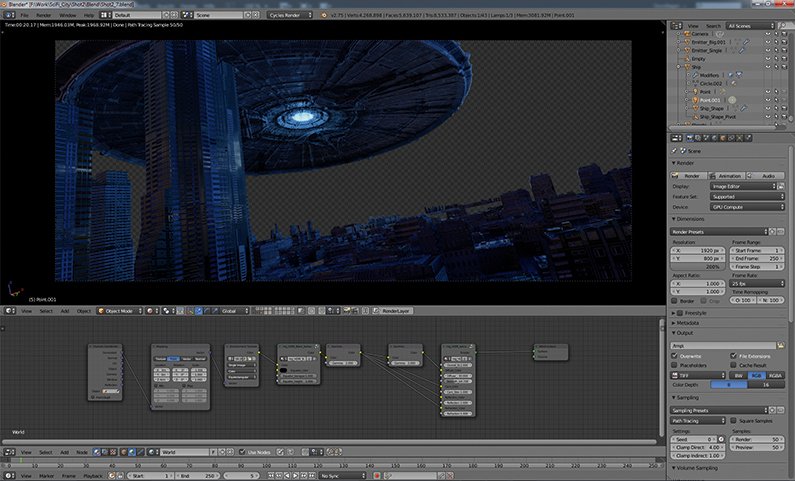This screenshot has height=481, width=795.
Task: Click the Render Layers properties tab icon
Action: tap(698, 138)
